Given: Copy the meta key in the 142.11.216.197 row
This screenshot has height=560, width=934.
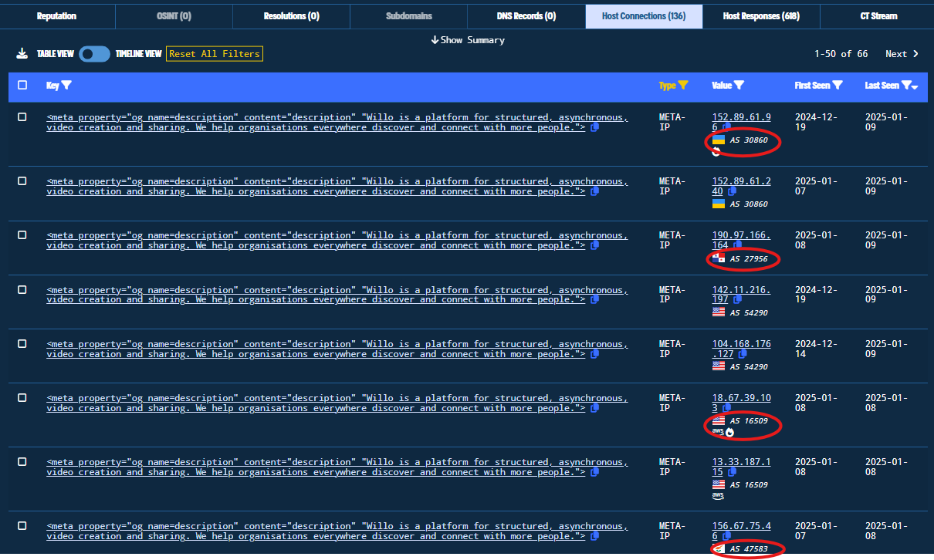Looking at the screenshot, I should pos(594,299).
